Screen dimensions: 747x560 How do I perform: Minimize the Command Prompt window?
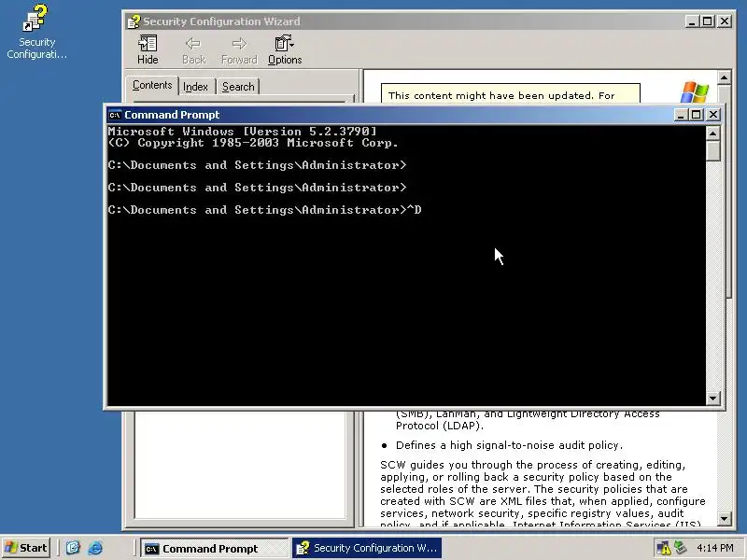[681, 115]
